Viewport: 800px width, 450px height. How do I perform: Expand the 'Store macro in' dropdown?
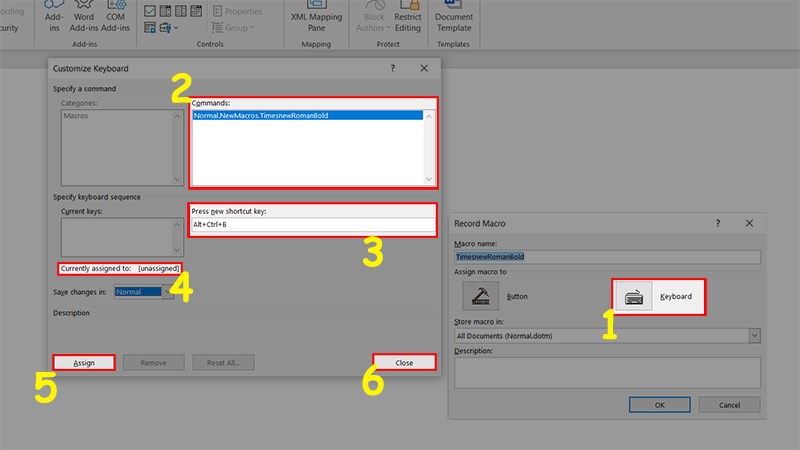point(753,336)
